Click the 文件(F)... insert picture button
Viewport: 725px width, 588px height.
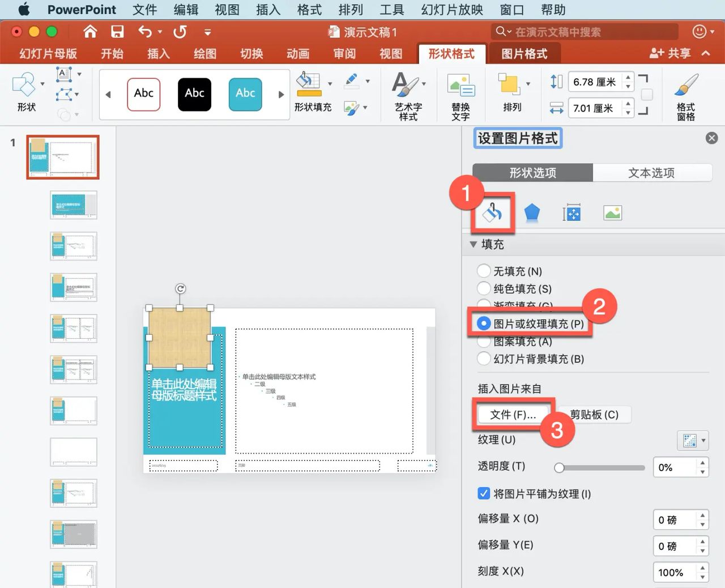coord(513,414)
